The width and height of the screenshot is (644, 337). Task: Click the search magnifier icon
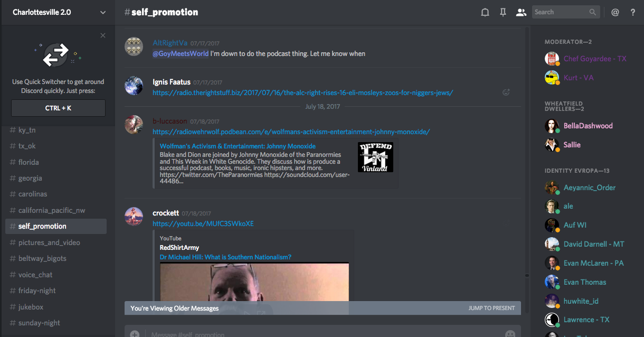(593, 12)
